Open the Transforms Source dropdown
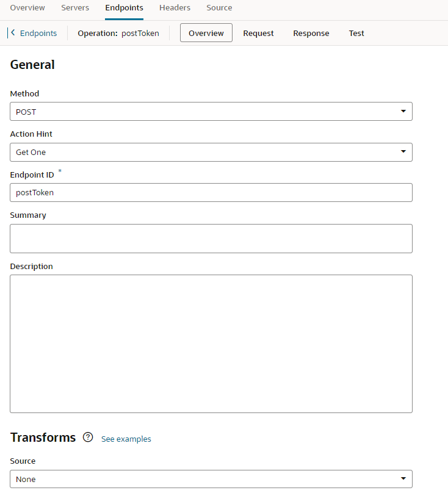Image resolution: width=448 pixels, height=504 pixels. coord(211,479)
